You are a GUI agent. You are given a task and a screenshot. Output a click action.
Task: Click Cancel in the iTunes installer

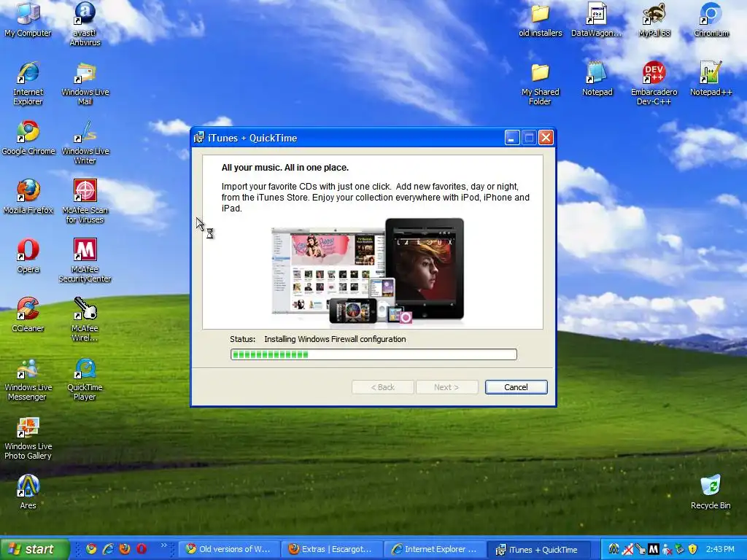point(516,387)
